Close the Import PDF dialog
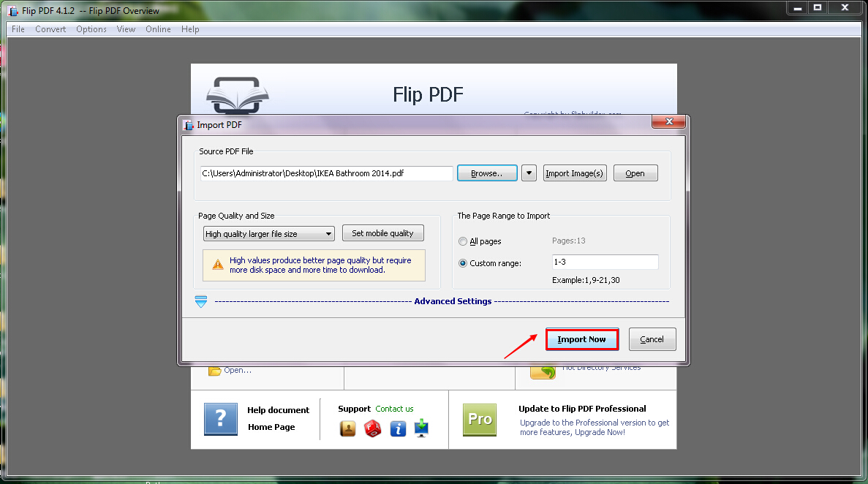Viewport: 868px width, 484px height. (668, 121)
